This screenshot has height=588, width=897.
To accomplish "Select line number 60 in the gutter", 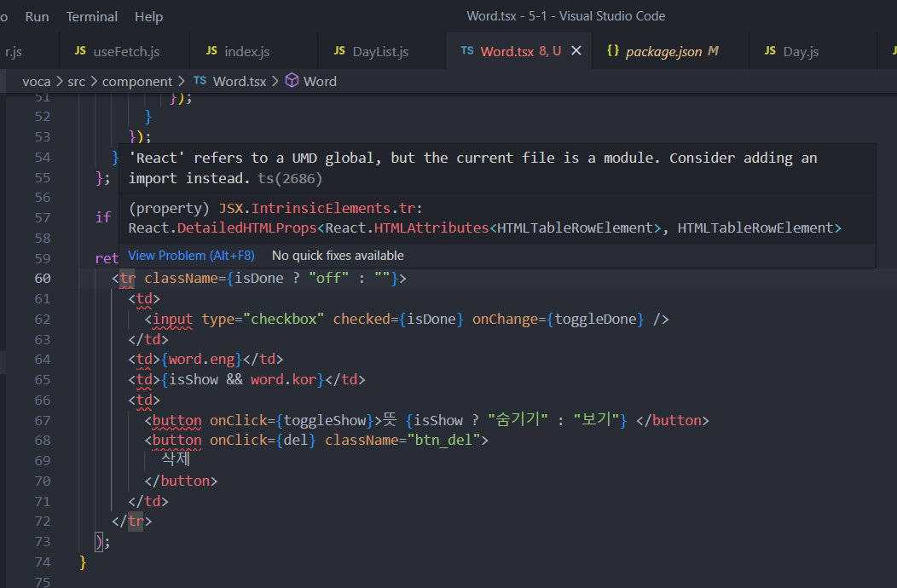I will pos(43,278).
